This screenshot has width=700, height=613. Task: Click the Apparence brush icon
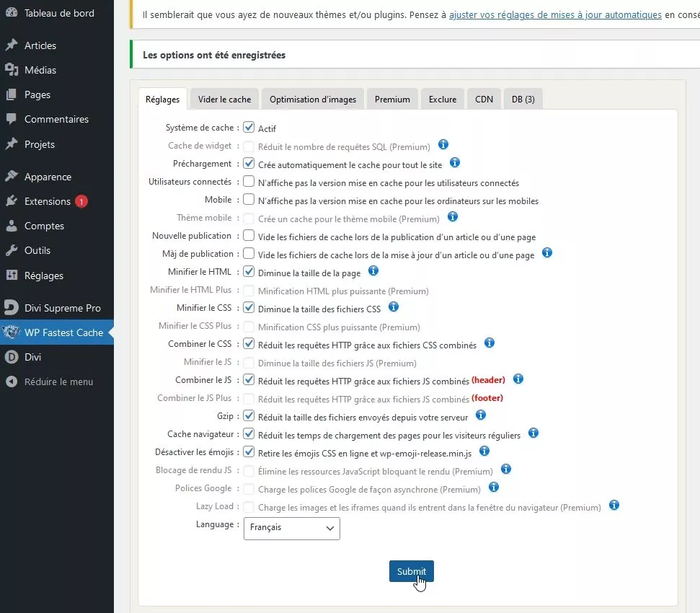click(x=11, y=177)
